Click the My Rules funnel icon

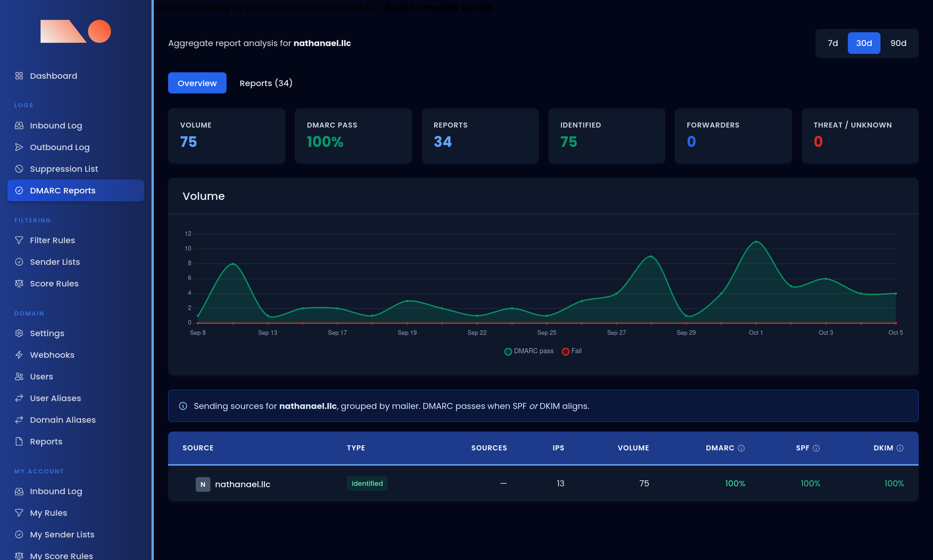[x=19, y=513]
